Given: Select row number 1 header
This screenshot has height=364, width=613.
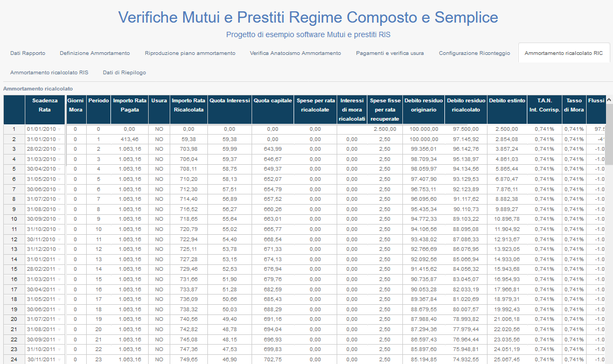Looking at the screenshot, I should tap(14, 129).
